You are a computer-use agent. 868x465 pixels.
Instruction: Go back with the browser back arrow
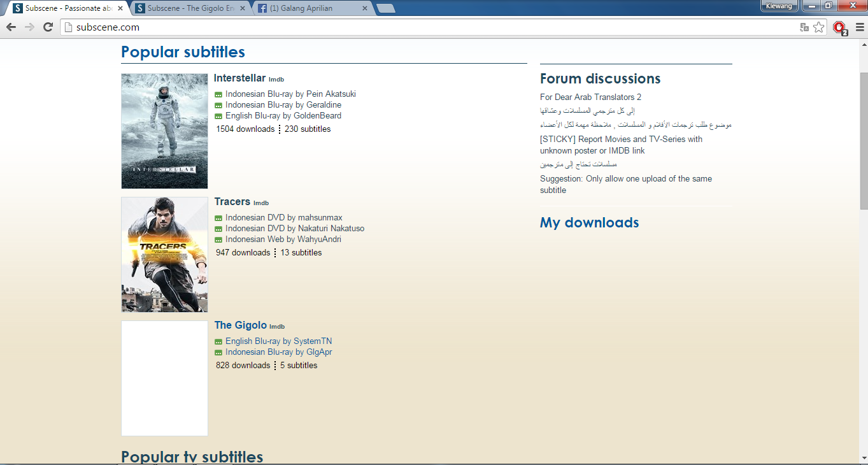[x=11, y=27]
